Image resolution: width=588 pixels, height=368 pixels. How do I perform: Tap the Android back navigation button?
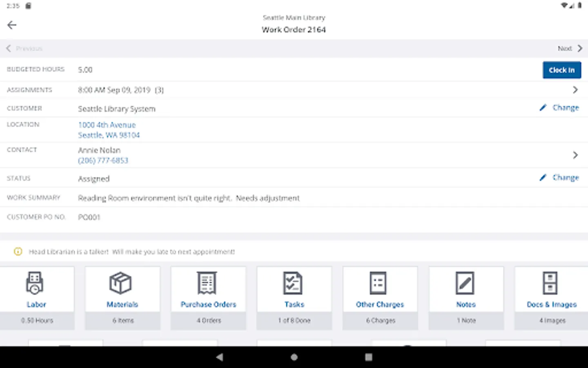pyautogui.click(x=220, y=357)
